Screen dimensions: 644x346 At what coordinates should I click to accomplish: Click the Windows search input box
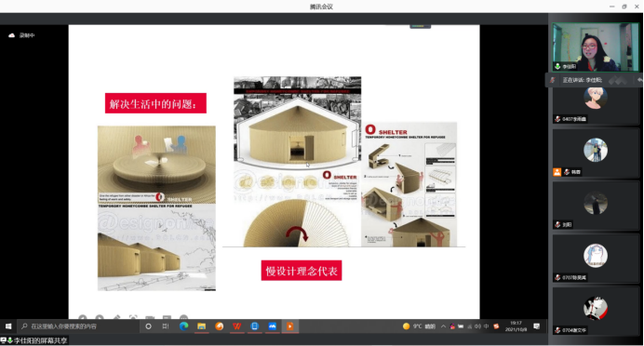click(78, 326)
